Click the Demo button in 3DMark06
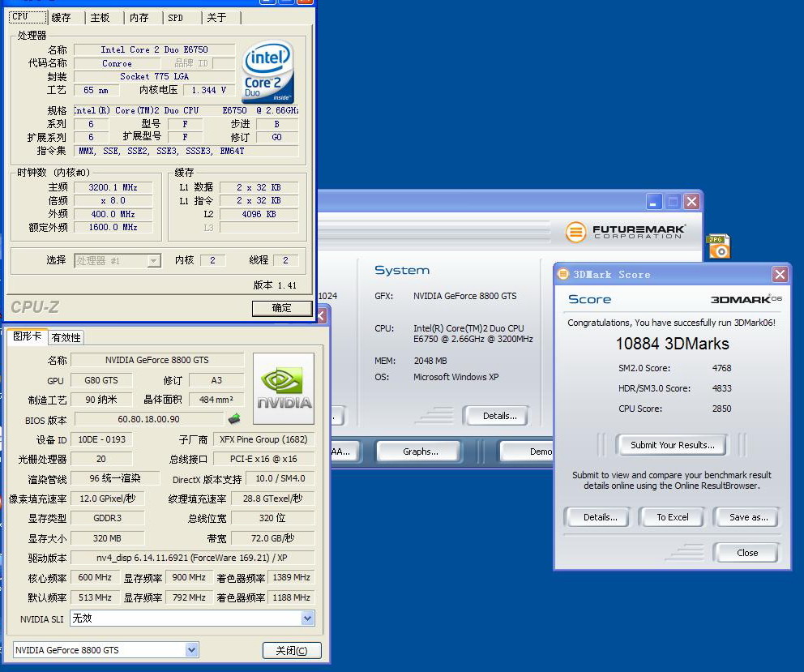Image resolution: width=804 pixels, height=672 pixels. (528, 452)
